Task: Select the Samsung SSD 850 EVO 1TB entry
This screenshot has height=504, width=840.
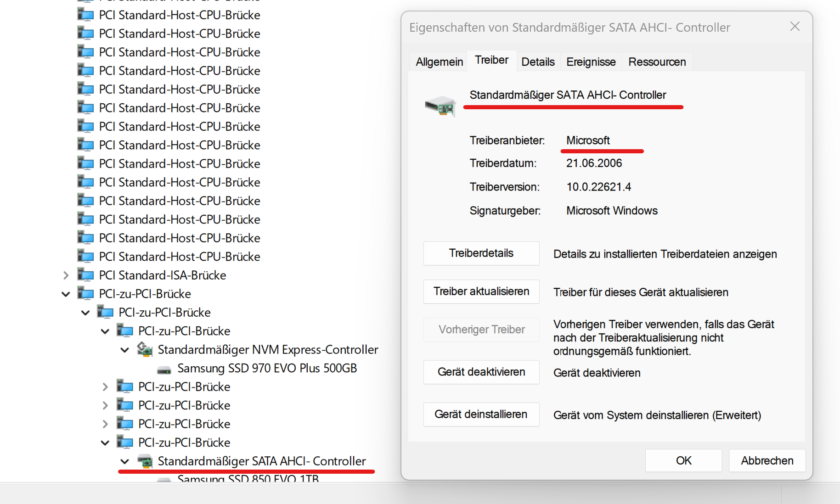Action: [x=248, y=478]
